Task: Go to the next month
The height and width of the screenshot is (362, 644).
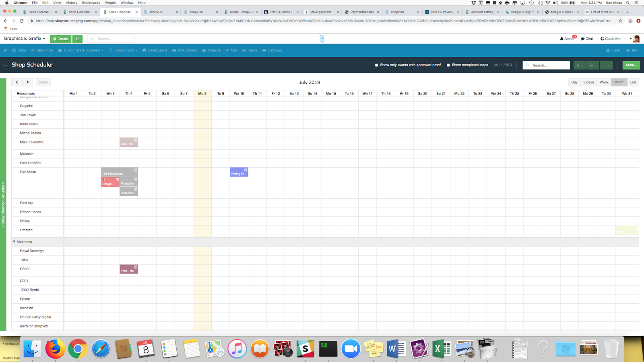Action: (x=27, y=82)
